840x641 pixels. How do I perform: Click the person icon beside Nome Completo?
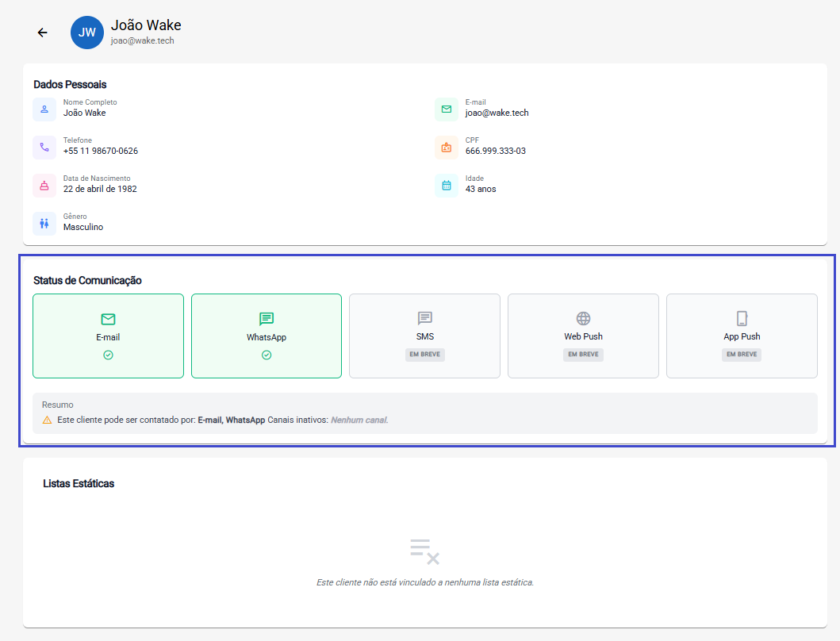tap(44, 109)
